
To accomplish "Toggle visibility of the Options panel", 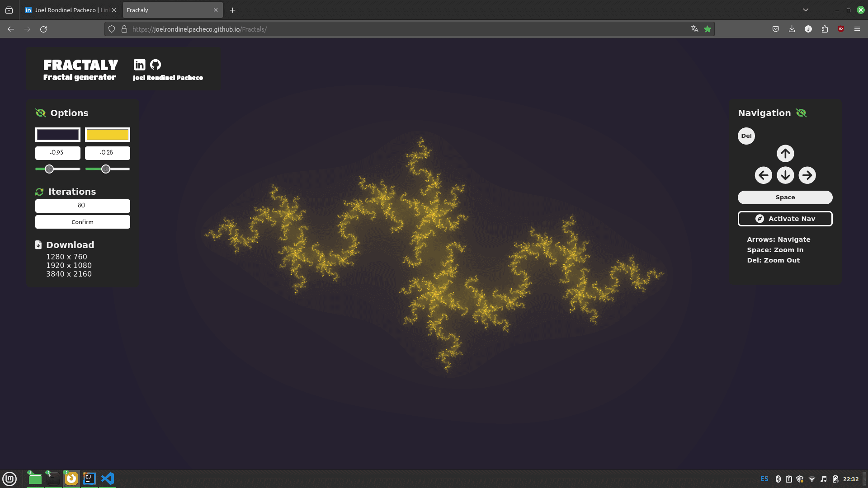I will click(x=40, y=113).
